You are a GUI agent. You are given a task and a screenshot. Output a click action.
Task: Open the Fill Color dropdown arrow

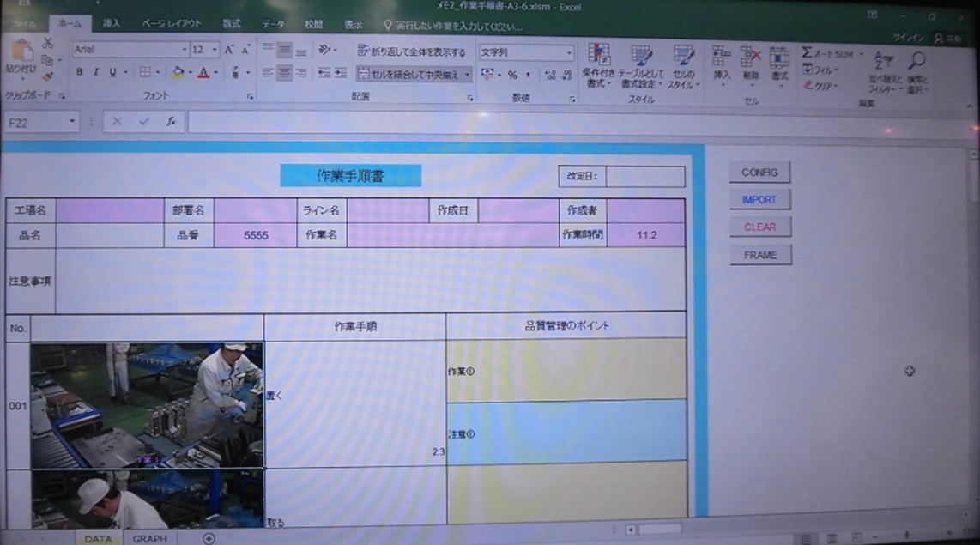190,72
